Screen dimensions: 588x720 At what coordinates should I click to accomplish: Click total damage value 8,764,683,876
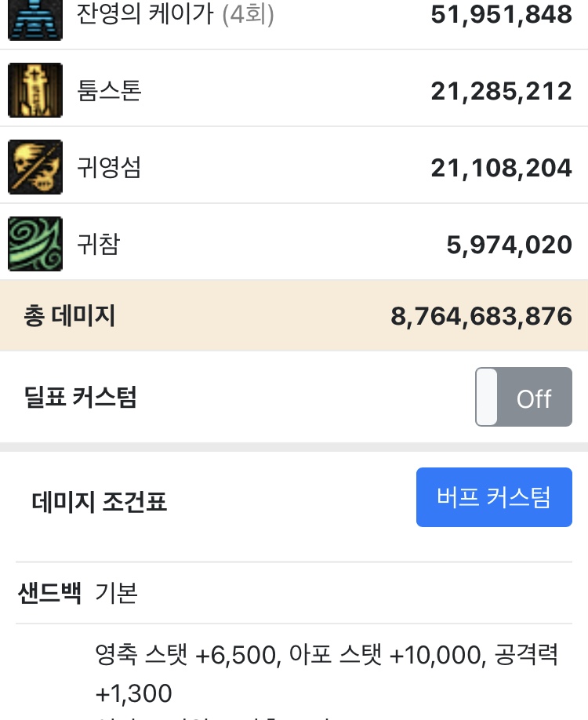coord(481,316)
